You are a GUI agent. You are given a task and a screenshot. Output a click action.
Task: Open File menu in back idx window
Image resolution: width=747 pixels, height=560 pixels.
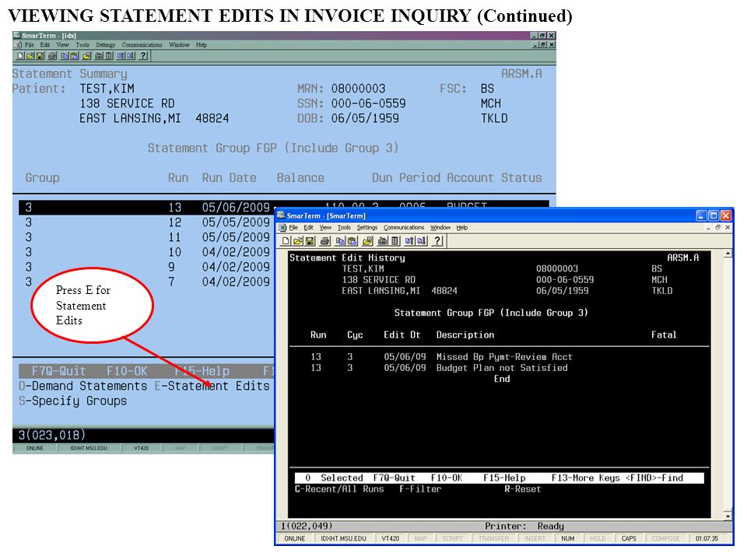30,45
